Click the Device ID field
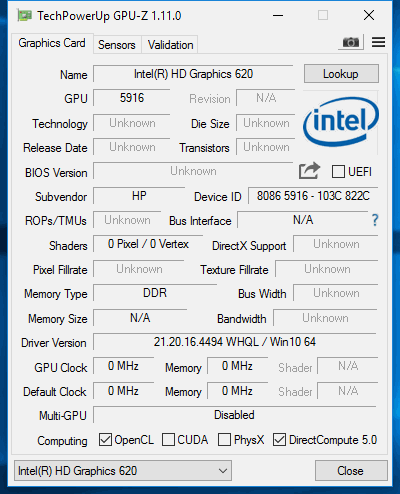The width and height of the screenshot is (400, 494). [313, 196]
